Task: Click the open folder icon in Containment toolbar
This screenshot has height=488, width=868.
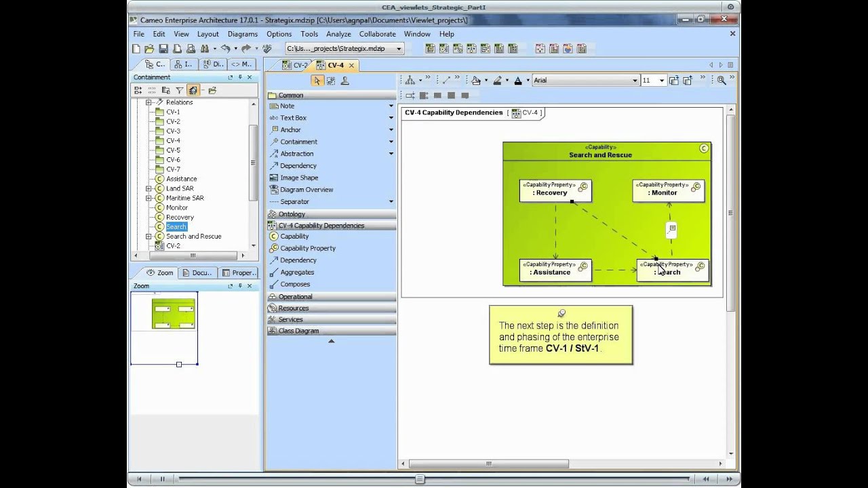Action: [212, 90]
